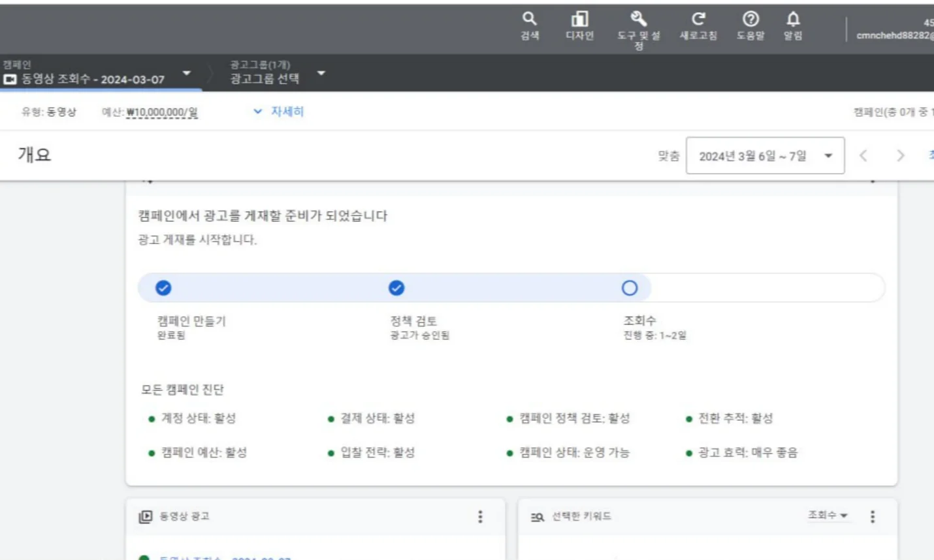Click the ₩10,000,000/일 budget value

coord(162,112)
